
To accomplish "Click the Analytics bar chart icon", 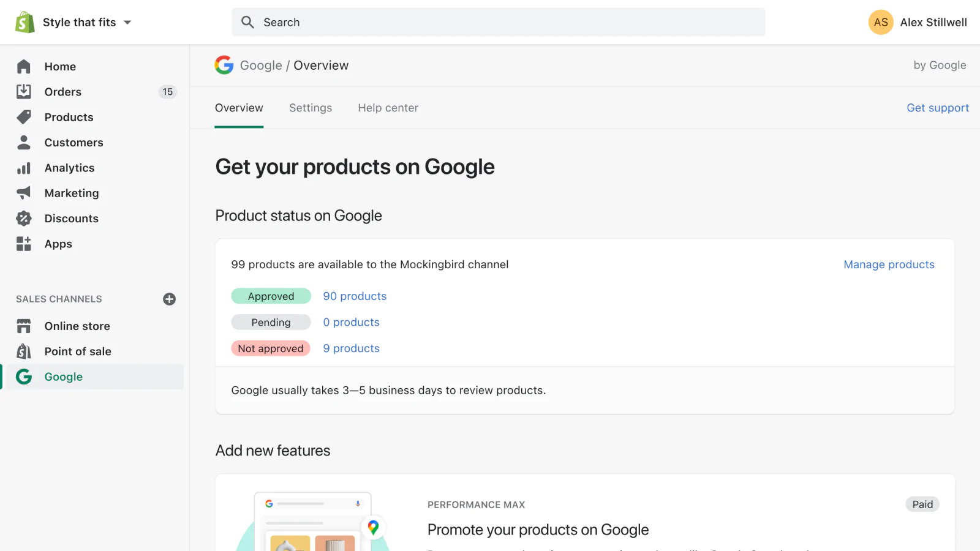I will (x=24, y=168).
